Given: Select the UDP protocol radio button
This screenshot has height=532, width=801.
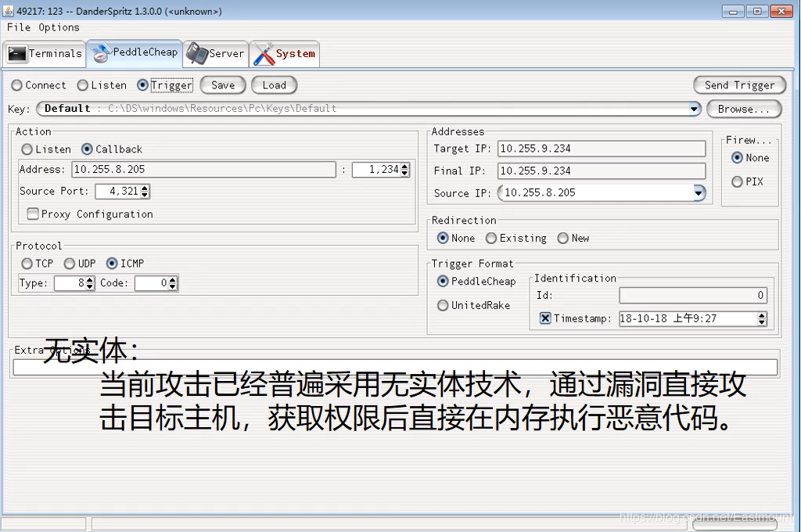Looking at the screenshot, I should (70, 264).
